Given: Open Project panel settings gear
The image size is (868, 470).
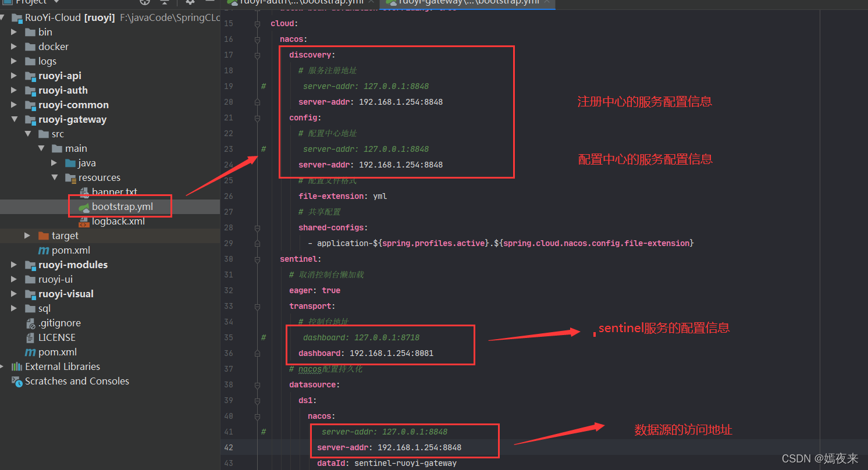Looking at the screenshot, I should pos(190,2).
